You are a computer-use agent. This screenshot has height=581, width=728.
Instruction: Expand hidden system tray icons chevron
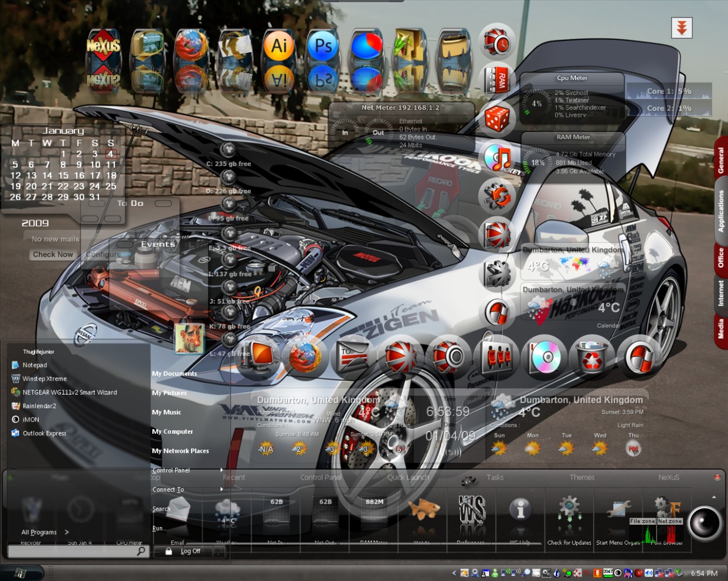pyautogui.click(x=454, y=573)
